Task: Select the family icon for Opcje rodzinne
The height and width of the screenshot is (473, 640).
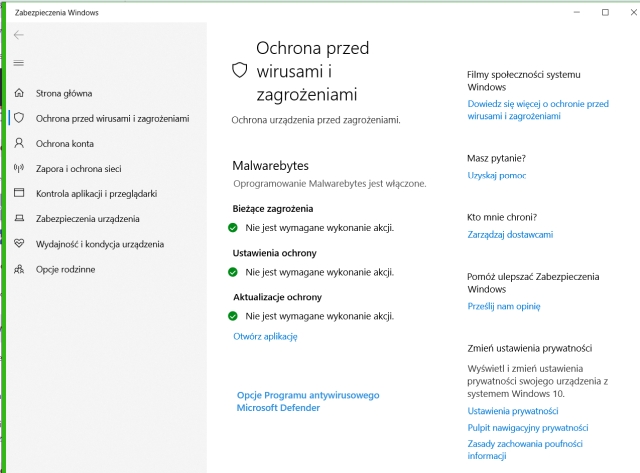Action: pos(19,269)
